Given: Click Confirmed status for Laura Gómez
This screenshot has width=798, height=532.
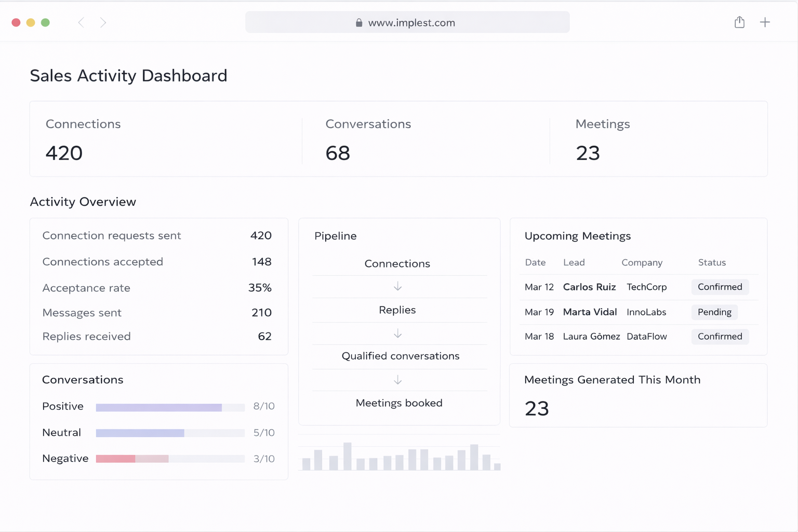Looking at the screenshot, I should coord(720,336).
